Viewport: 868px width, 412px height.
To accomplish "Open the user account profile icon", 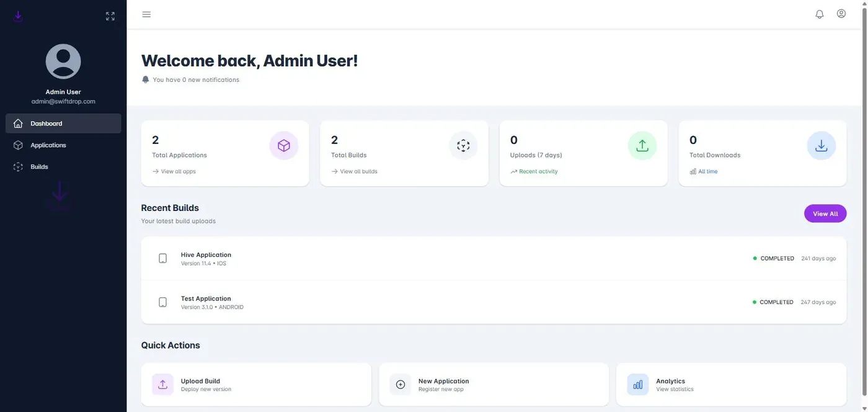I will [841, 14].
